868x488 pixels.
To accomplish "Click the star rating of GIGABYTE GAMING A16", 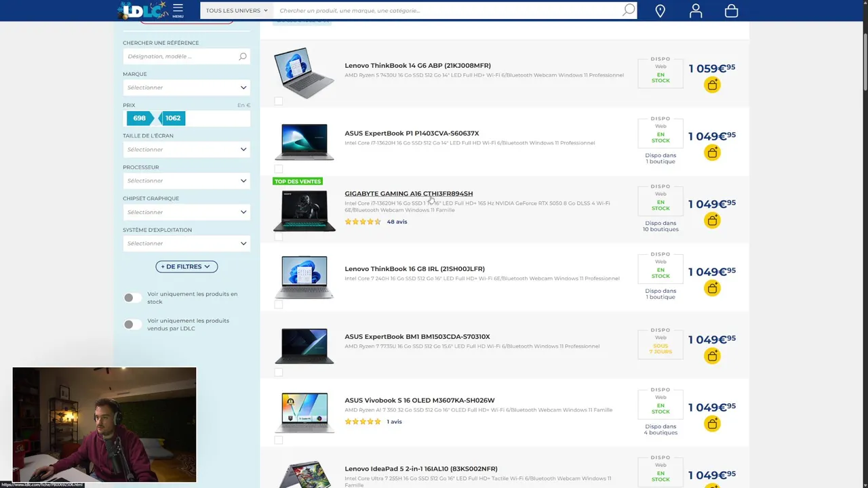I will pyautogui.click(x=363, y=222).
